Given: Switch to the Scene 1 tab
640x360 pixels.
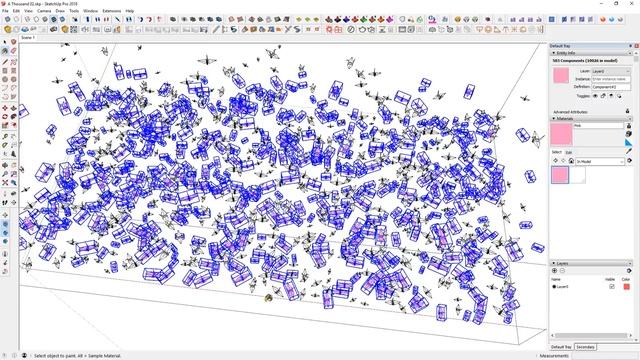Looking at the screenshot, I should [x=28, y=38].
